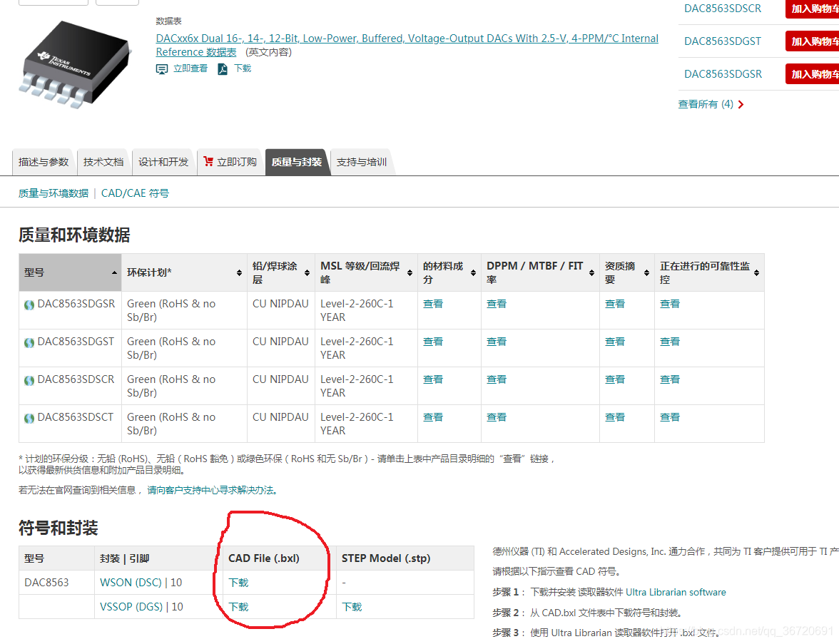Click 查看所有 (4) link

tap(705, 104)
